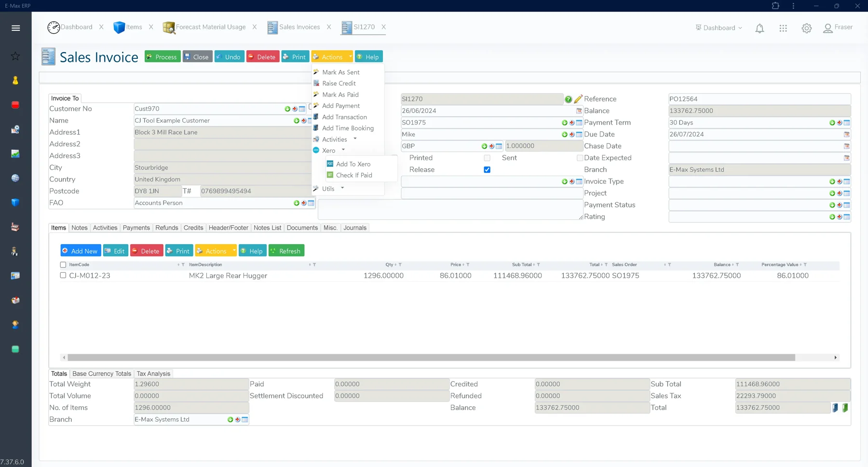This screenshot has width=868, height=467.
Task: Toggle the Sent checkbox
Action: [580, 158]
